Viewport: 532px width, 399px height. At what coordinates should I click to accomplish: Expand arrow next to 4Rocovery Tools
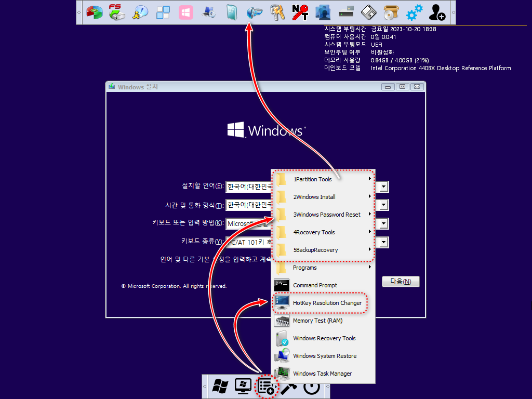(370, 231)
